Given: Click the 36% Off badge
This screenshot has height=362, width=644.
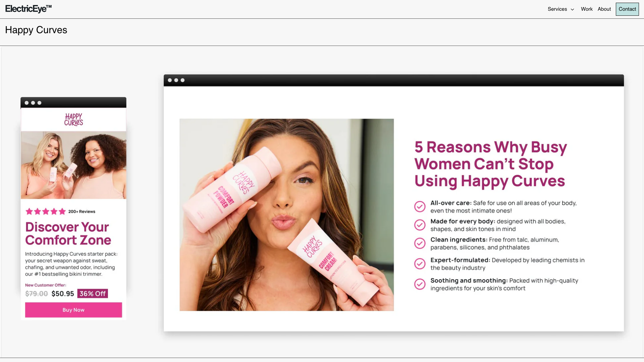Looking at the screenshot, I should (x=93, y=294).
